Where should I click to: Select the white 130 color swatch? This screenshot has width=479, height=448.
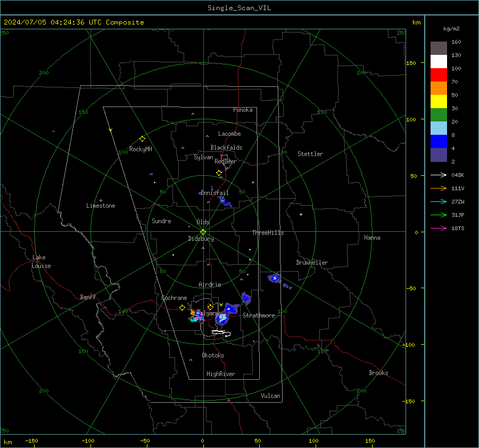(x=439, y=62)
